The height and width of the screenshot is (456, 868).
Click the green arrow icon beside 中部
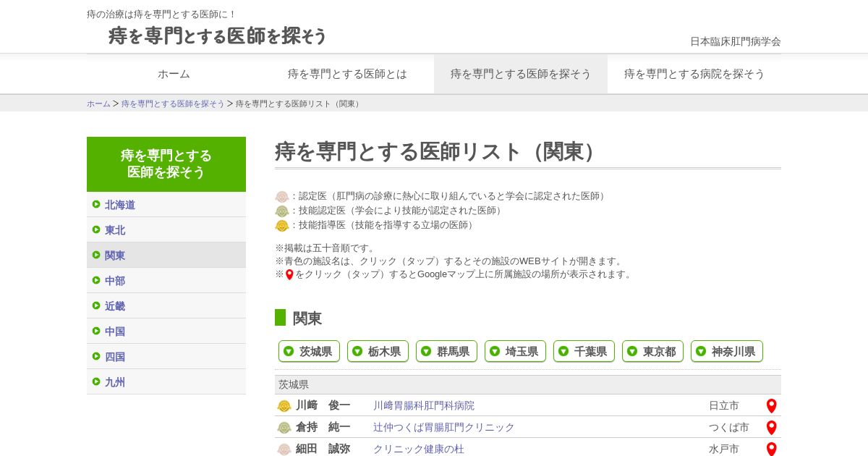[96, 280]
